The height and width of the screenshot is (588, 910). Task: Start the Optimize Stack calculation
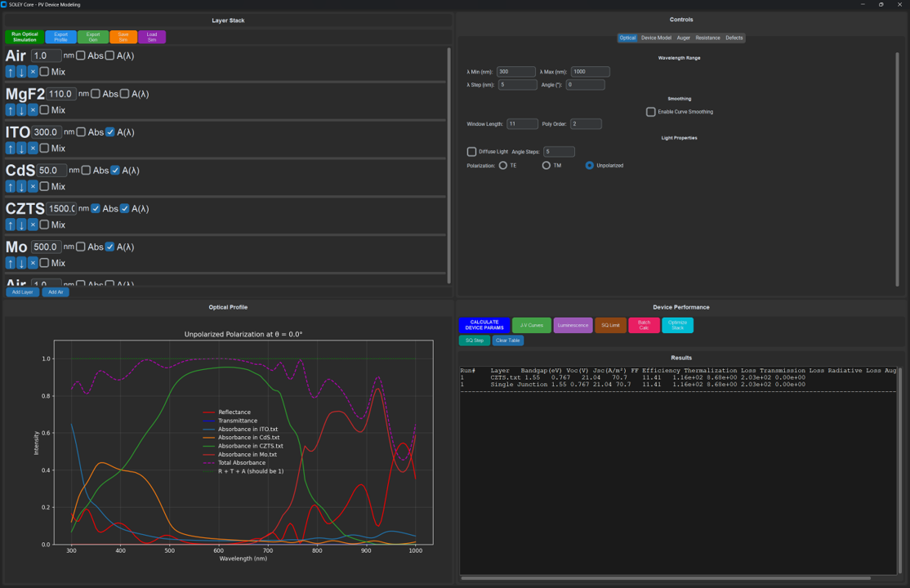678,325
